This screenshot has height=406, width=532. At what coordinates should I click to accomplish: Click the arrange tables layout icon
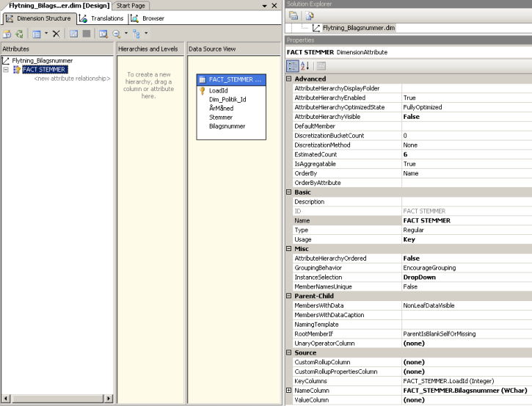[136, 34]
